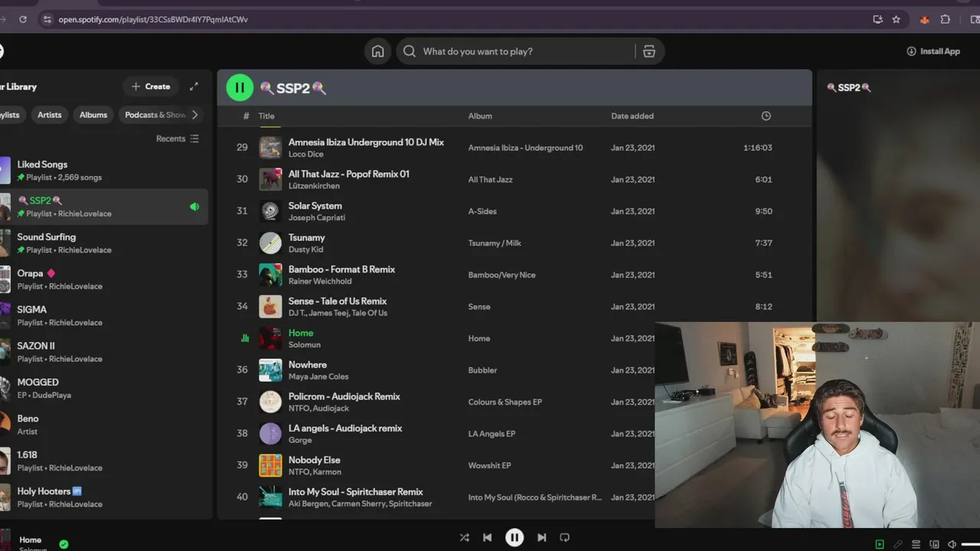Toggle shuffle in the player bar
Viewport: 980px width, 551px height.
pyautogui.click(x=464, y=537)
